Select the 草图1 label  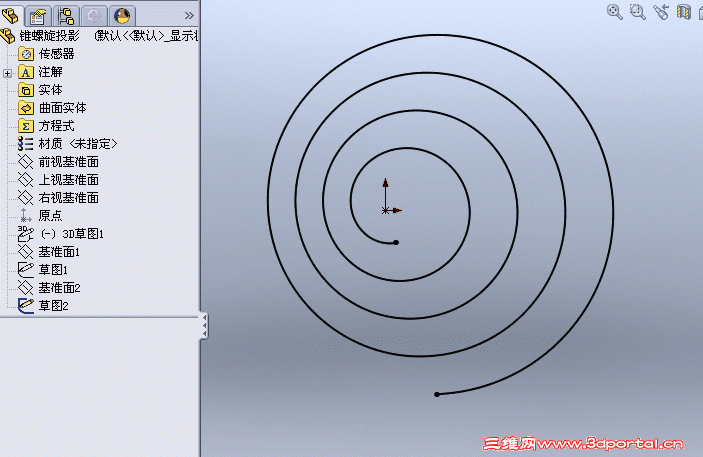(x=53, y=270)
